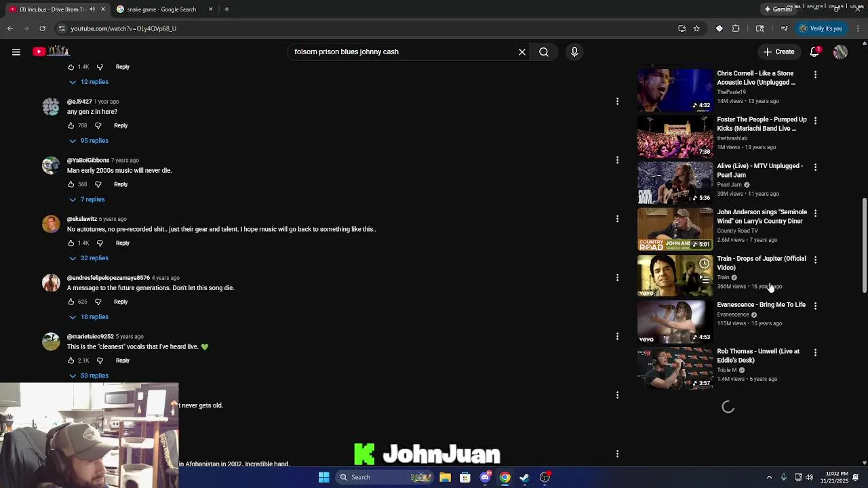Open John Anderson Seminole Wind thumbnail

[675, 228]
